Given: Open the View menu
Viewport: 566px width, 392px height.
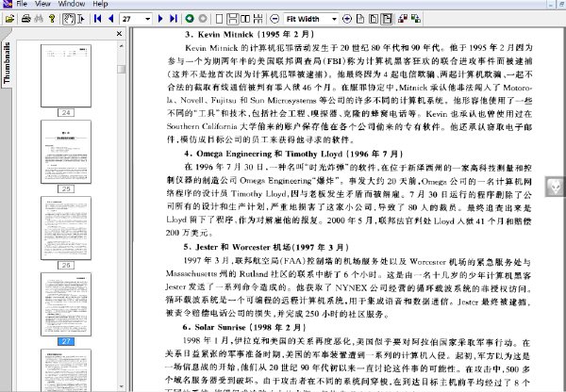Looking at the screenshot, I should [x=42, y=4].
